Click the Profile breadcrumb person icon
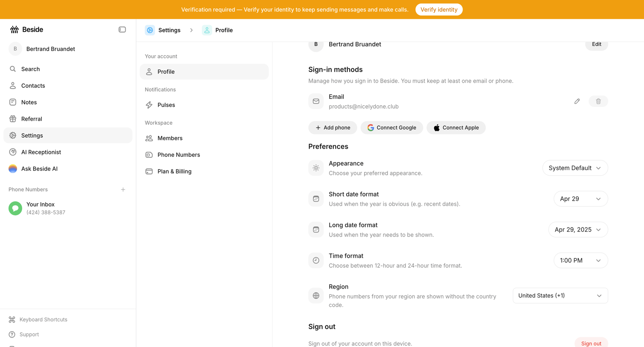Image resolution: width=644 pixels, height=347 pixels. tap(207, 30)
